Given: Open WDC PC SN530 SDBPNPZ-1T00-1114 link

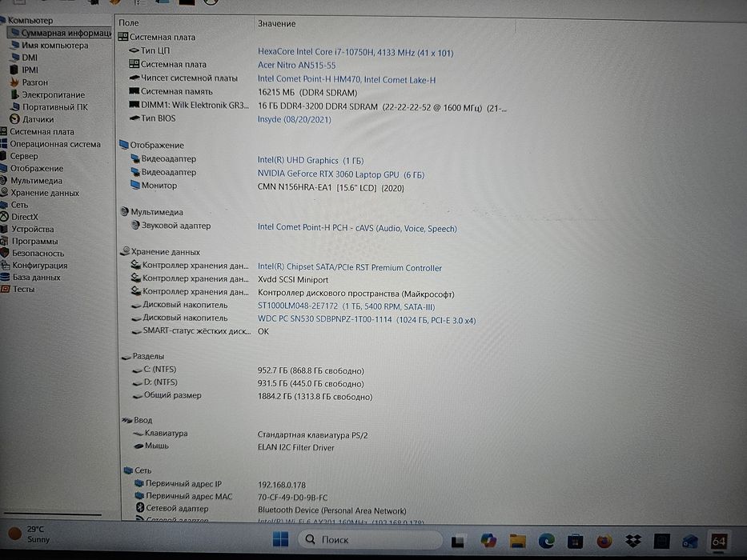Looking at the screenshot, I should pyautogui.click(x=367, y=319).
